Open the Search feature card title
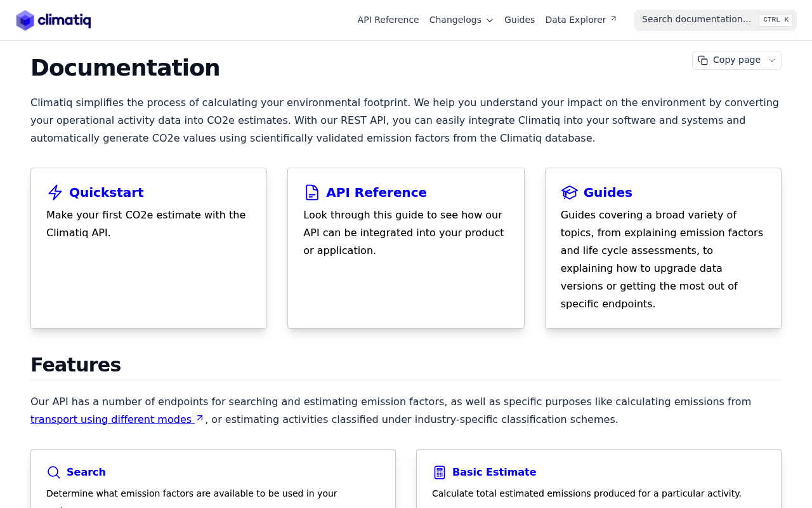The image size is (812, 508). coord(86,472)
